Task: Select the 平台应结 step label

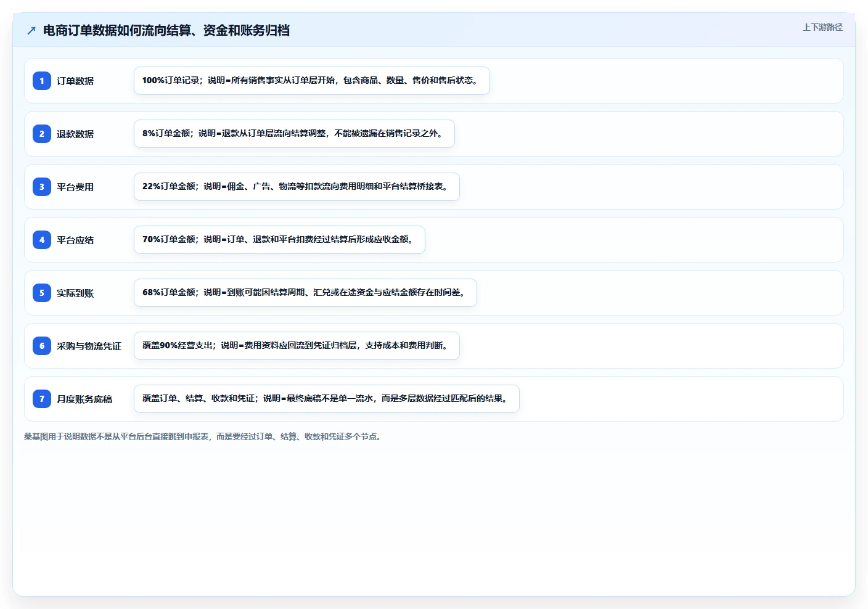Action: [75, 240]
